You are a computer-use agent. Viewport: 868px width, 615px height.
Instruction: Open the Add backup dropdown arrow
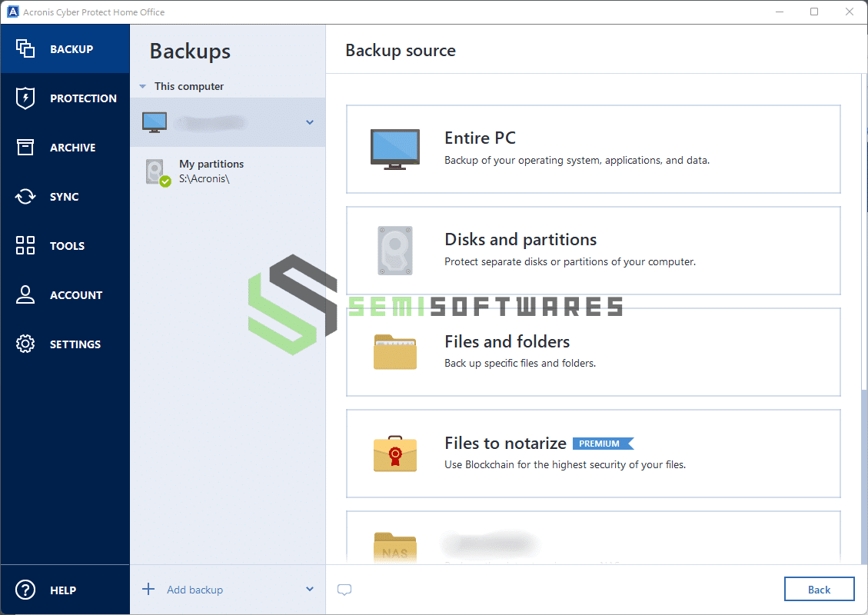pyautogui.click(x=310, y=589)
